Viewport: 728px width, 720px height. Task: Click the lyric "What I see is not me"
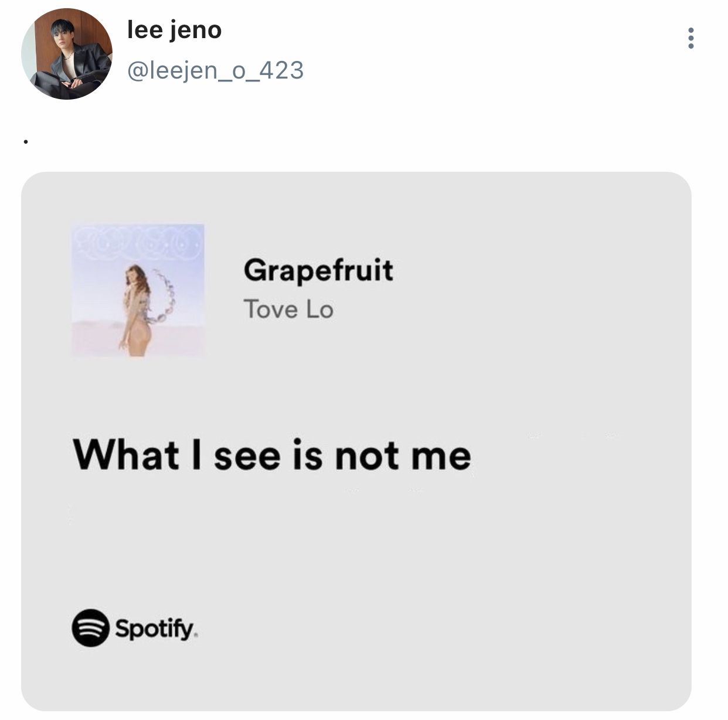click(272, 455)
